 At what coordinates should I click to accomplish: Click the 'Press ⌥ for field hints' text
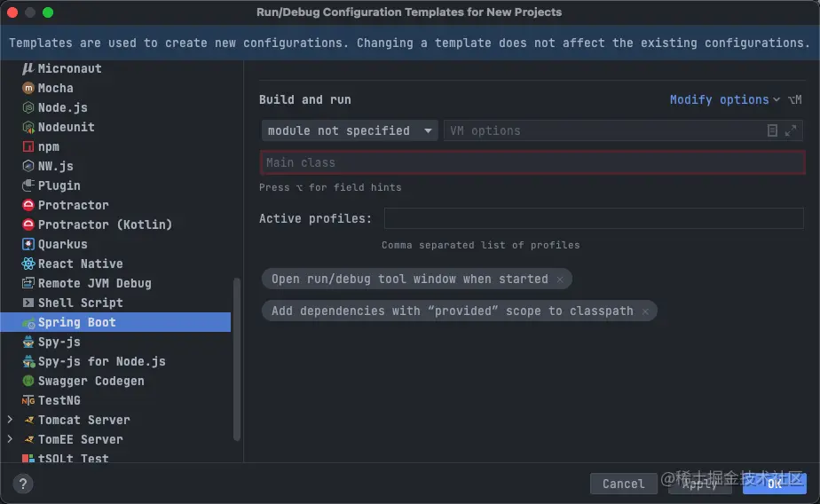coord(330,188)
